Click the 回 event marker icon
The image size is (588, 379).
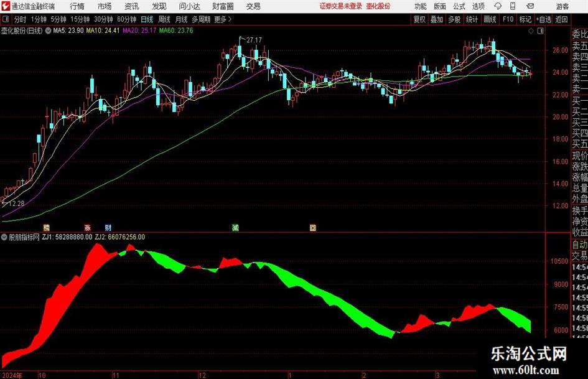pyautogui.click(x=313, y=228)
